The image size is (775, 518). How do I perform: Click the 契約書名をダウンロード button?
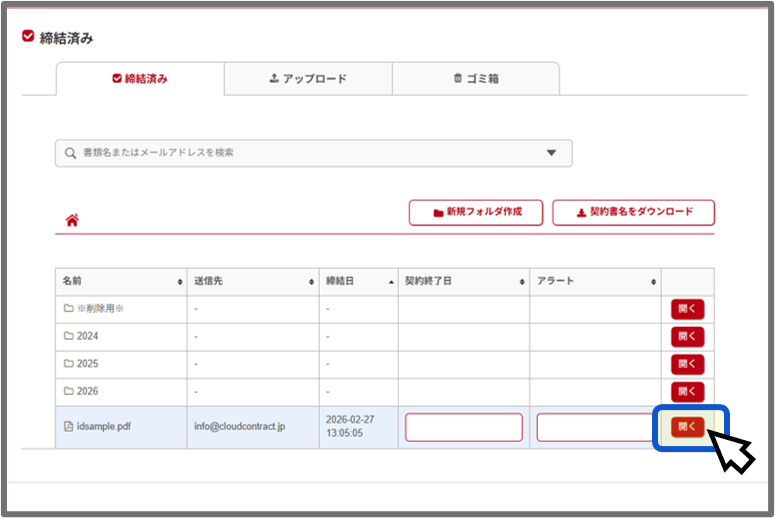(633, 213)
